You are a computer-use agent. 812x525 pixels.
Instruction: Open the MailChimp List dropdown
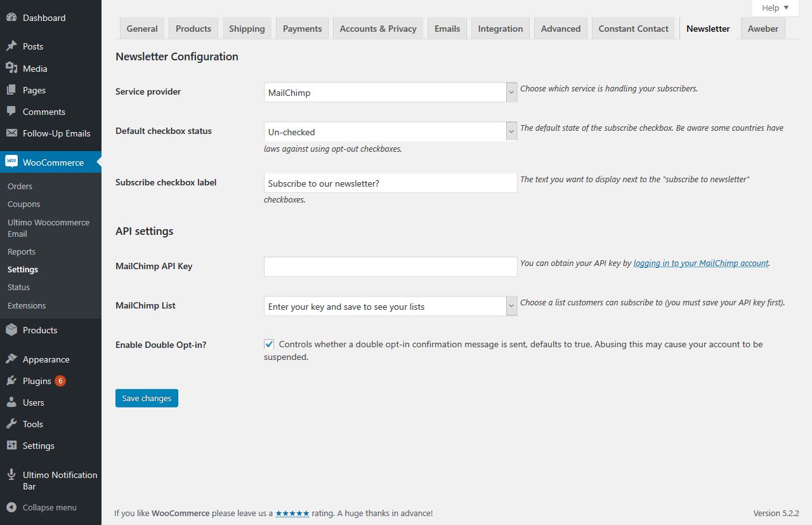(390, 306)
